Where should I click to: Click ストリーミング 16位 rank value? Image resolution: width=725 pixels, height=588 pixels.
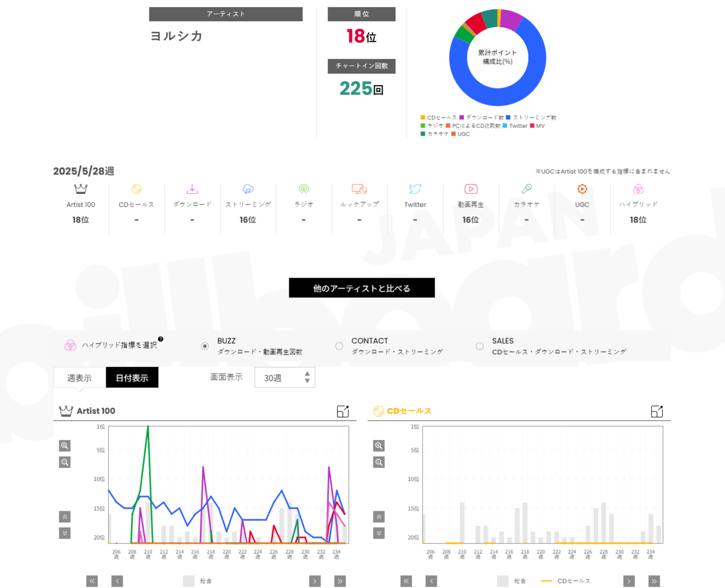tap(248, 220)
